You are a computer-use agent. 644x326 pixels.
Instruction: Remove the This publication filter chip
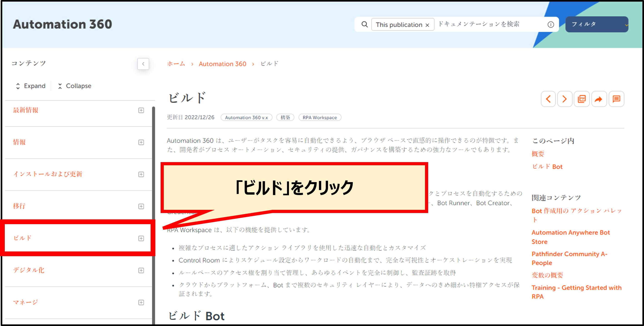427,25
